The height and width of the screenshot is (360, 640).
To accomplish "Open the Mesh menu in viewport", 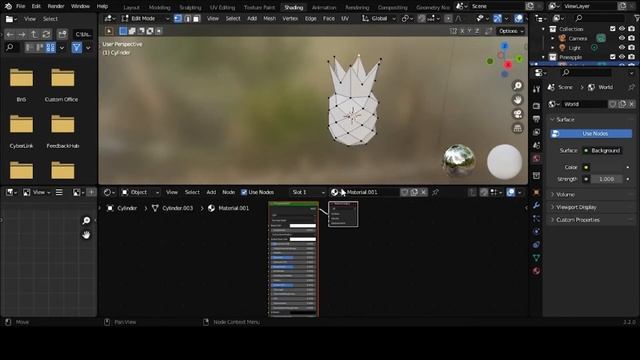I will click(269, 19).
